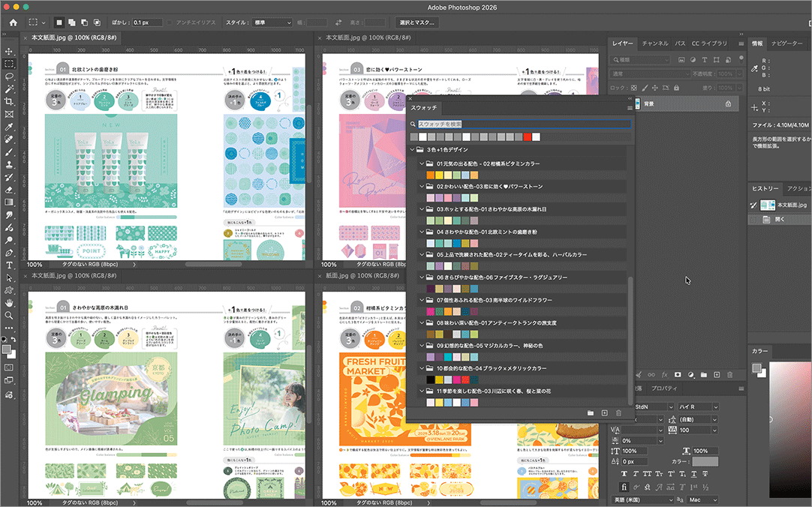
Task: Toggle All Caps in Character panel
Action: click(648, 474)
